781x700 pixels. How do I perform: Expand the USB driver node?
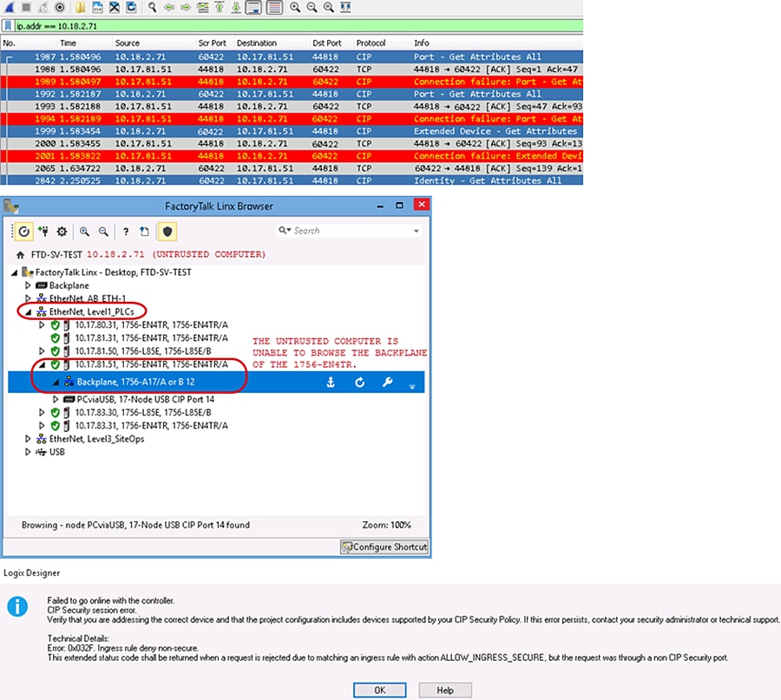(x=29, y=452)
